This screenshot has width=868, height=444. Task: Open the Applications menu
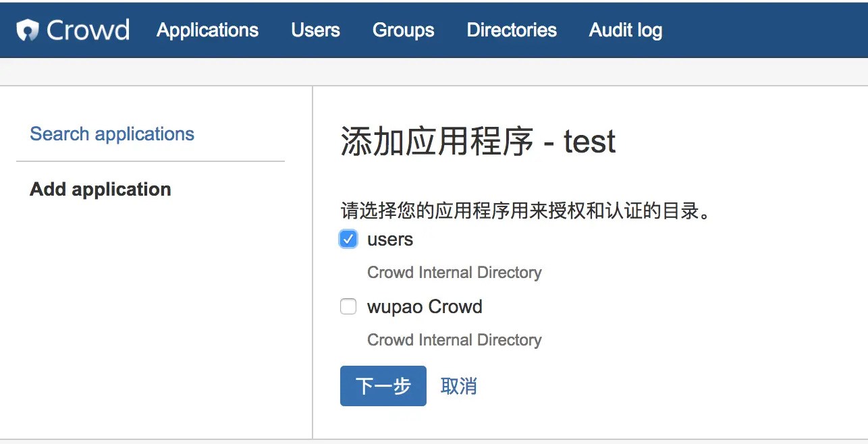(x=207, y=30)
